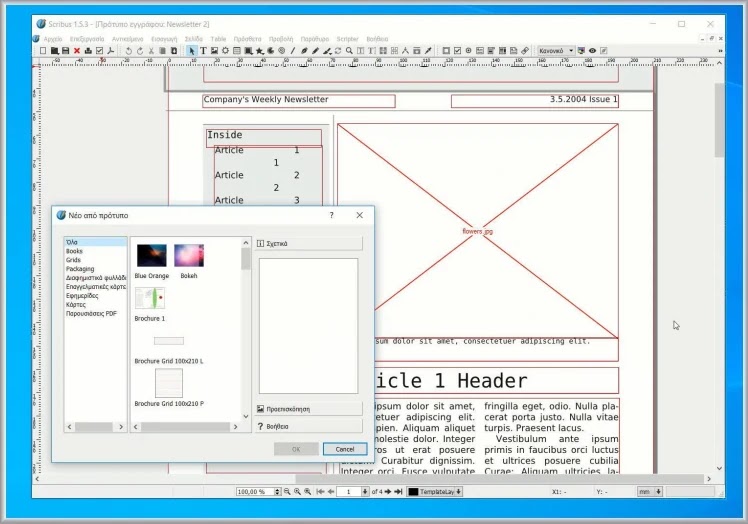Open the TemplateLay layer dropdown

click(435, 492)
